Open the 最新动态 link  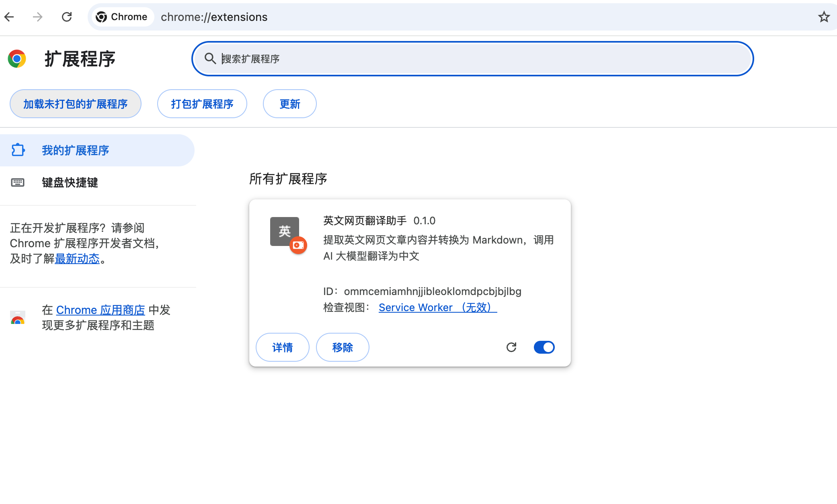[x=77, y=259]
